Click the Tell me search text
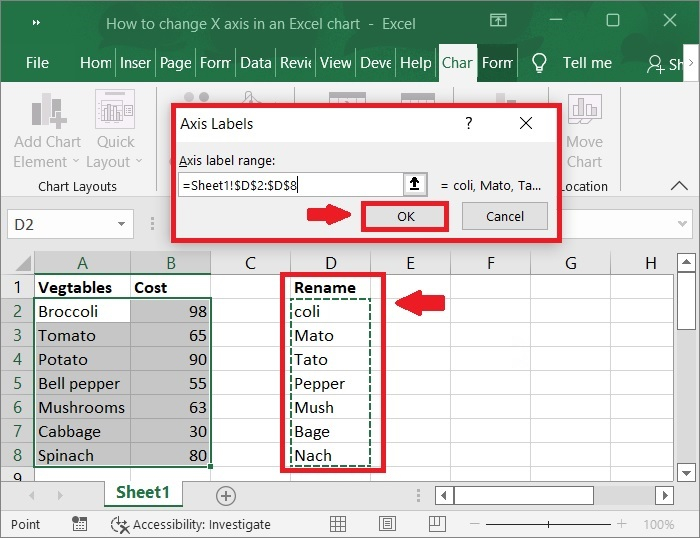Viewport: 700px width, 538px height. [x=587, y=63]
